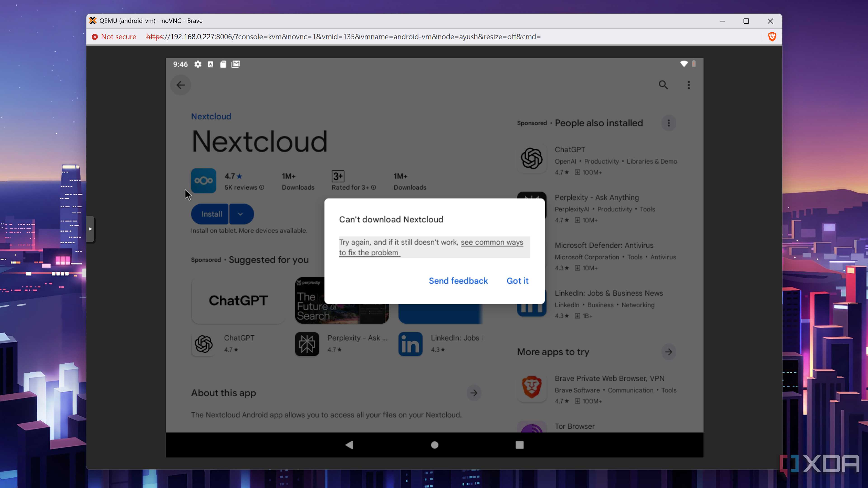Click the ChatGPT banner thumbnail
This screenshot has width=868, height=488.
point(238,300)
